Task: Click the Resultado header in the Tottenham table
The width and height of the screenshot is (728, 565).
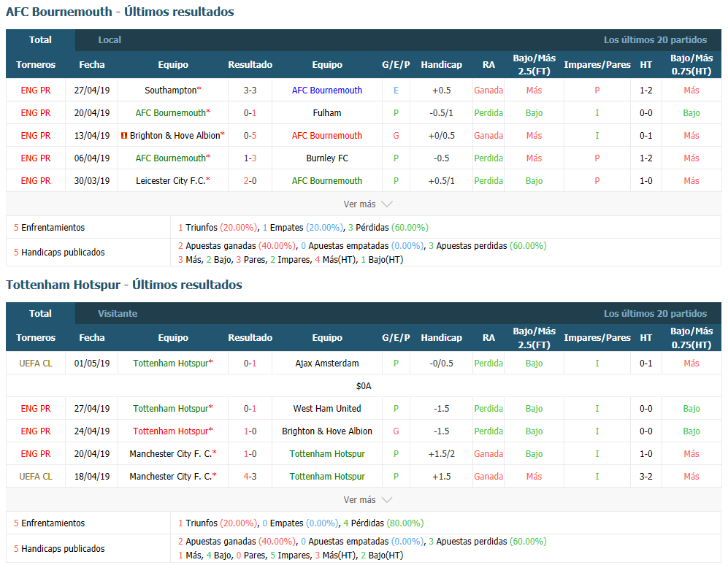Action: (250, 338)
